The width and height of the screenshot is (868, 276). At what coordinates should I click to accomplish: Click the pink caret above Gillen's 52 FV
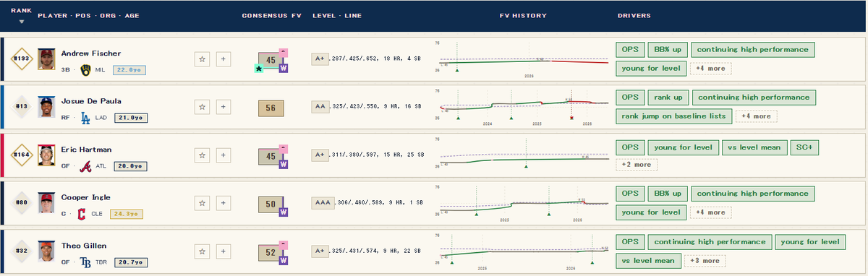[x=284, y=244]
